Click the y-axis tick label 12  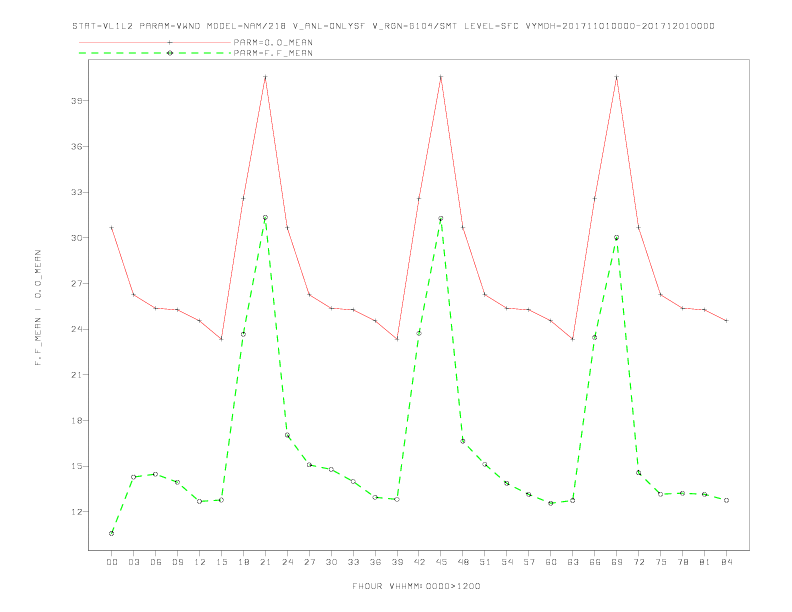77,512
